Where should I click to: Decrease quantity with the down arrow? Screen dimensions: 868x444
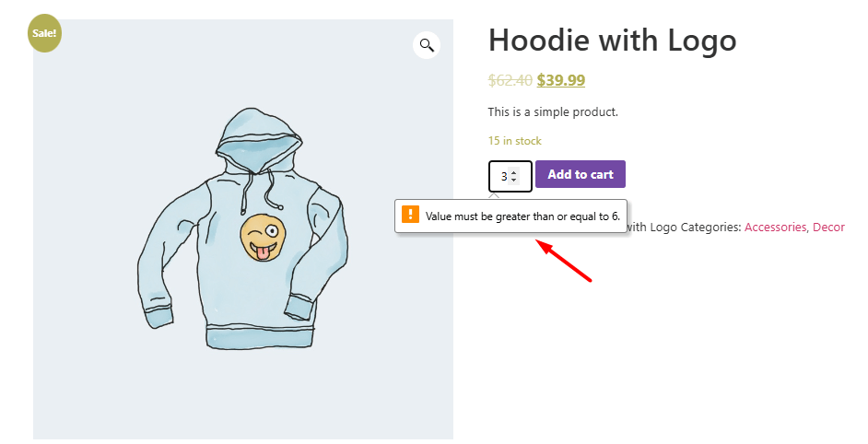pos(514,180)
